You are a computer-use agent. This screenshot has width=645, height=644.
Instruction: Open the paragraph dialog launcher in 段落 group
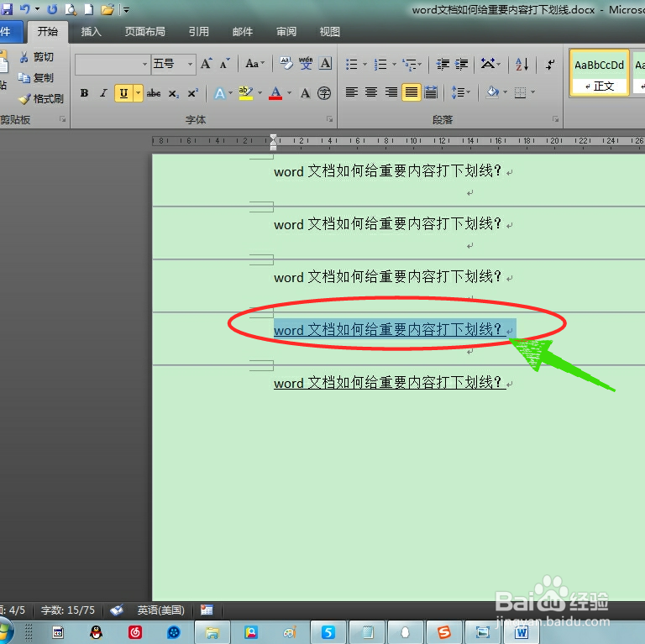point(555,119)
